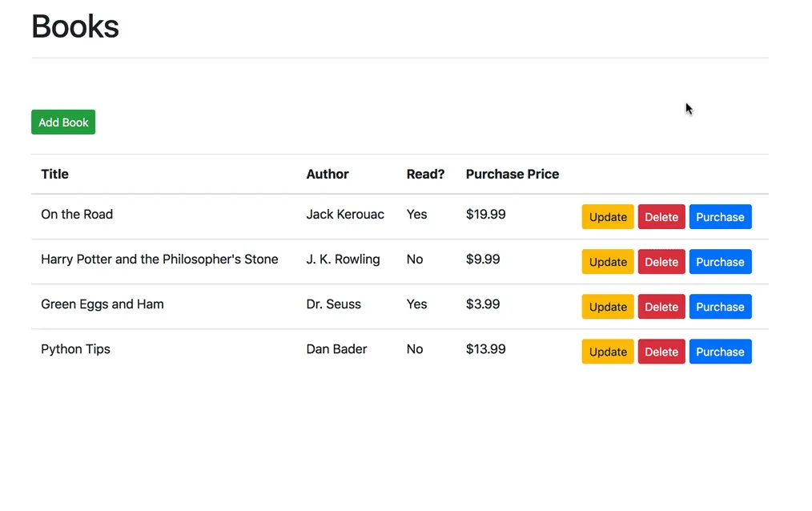The height and width of the screenshot is (511, 812).
Task: Update the Python Tips entry
Action: pyautogui.click(x=607, y=351)
